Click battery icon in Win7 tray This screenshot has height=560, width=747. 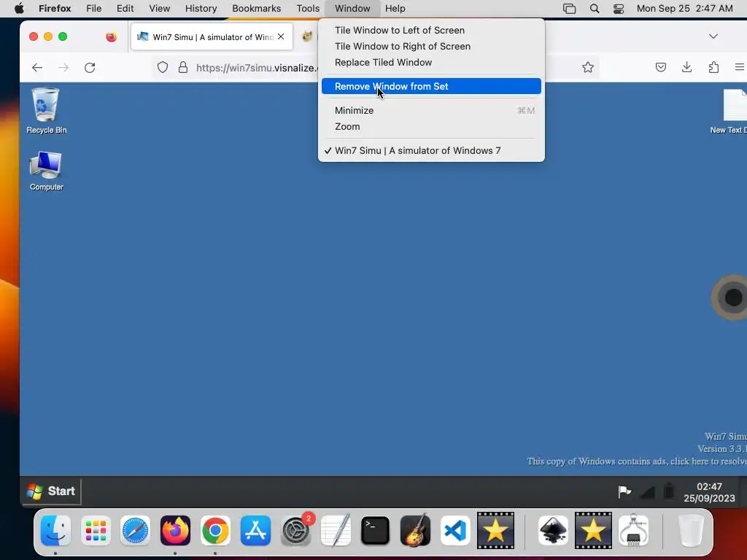669,491
